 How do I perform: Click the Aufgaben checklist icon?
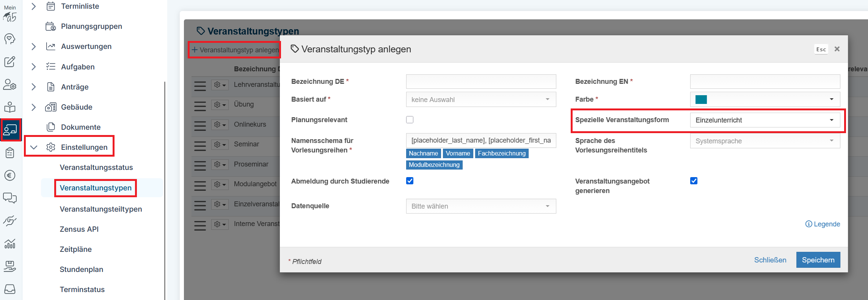50,67
